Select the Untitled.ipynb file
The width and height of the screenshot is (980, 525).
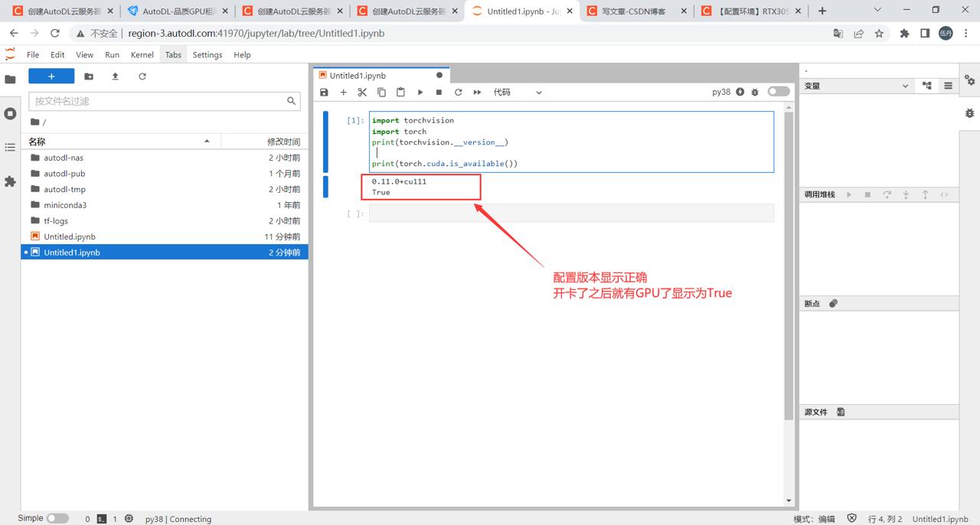click(x=165, y=236)
